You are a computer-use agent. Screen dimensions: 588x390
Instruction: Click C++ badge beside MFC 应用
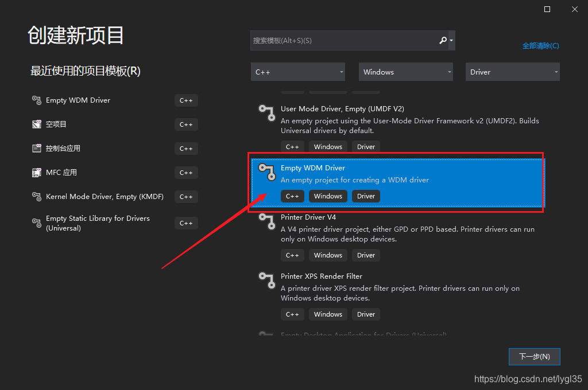click(186, 172)
